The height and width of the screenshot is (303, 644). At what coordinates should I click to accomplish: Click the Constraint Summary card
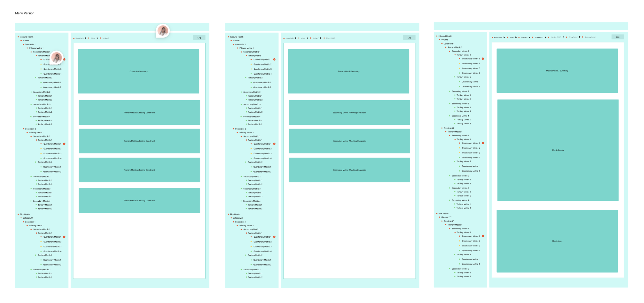pos(139,71)
